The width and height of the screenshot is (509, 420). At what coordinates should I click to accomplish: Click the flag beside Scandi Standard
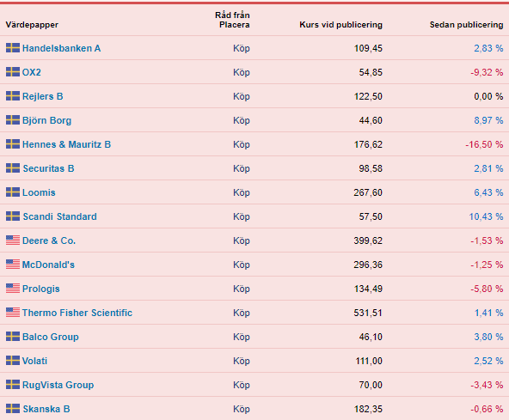point(13,216)
